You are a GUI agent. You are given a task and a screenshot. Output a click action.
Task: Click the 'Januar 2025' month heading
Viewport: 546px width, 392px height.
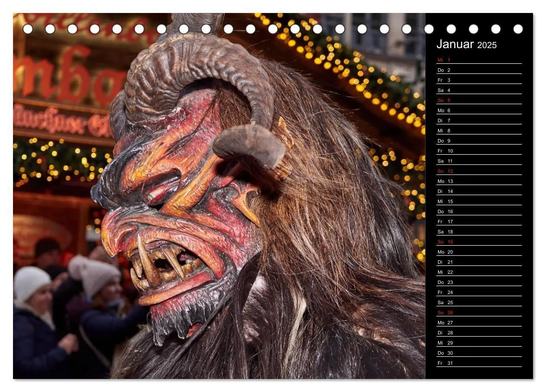click(x=466, y=45)
